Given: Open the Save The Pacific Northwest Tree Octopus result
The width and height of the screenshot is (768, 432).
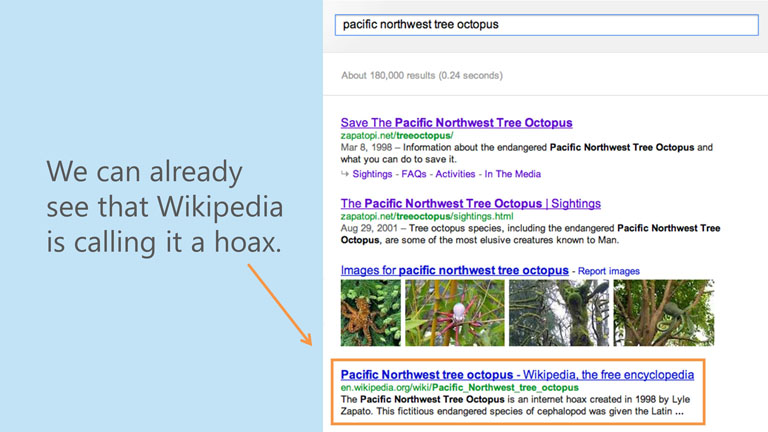Looking at the screenshot, I should 456,123.
